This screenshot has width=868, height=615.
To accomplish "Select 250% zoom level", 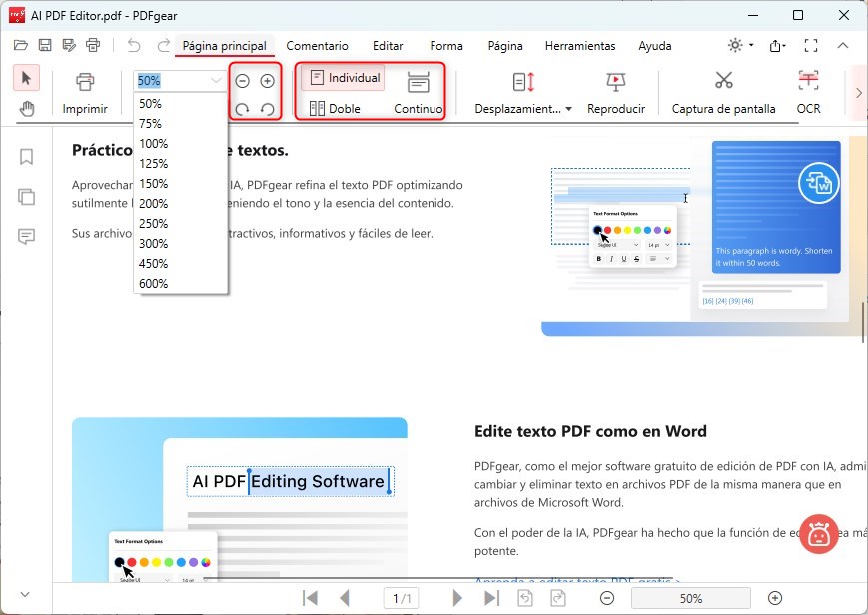I will (x=181, y=223).
